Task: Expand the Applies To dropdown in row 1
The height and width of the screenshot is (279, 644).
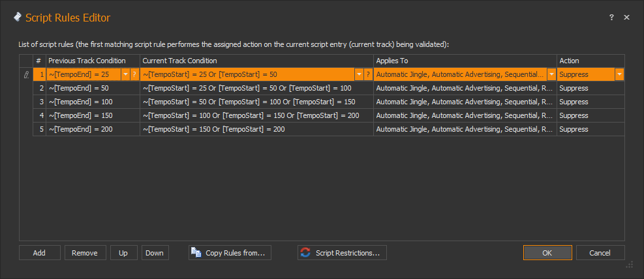Action: (551, 74)
